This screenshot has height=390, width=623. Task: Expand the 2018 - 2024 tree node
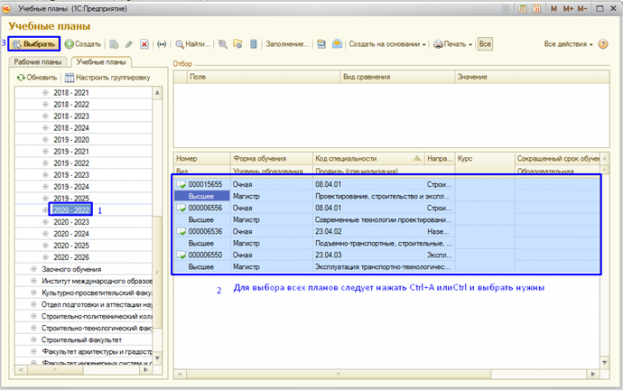[45, 128]
